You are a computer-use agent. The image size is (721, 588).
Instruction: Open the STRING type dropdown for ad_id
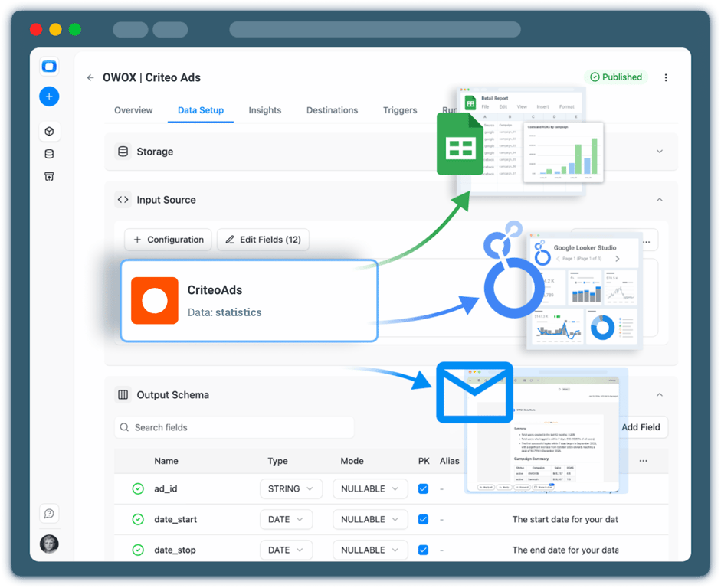tap(291, 488)
